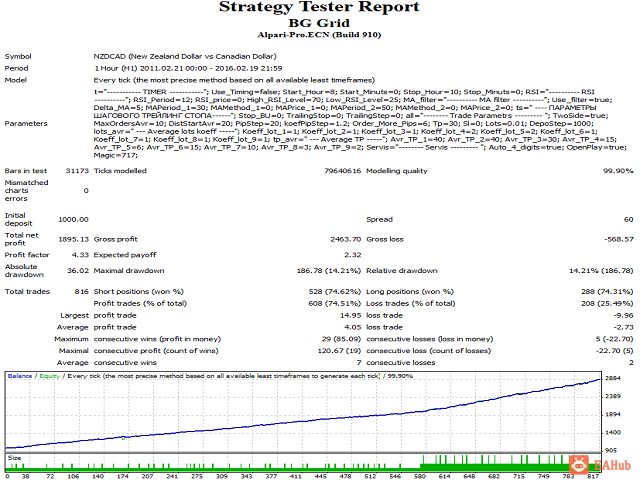Select relative drawdown '14.21% (186.78)'
This screenshot has height=480, width=640.
(601, 271)
